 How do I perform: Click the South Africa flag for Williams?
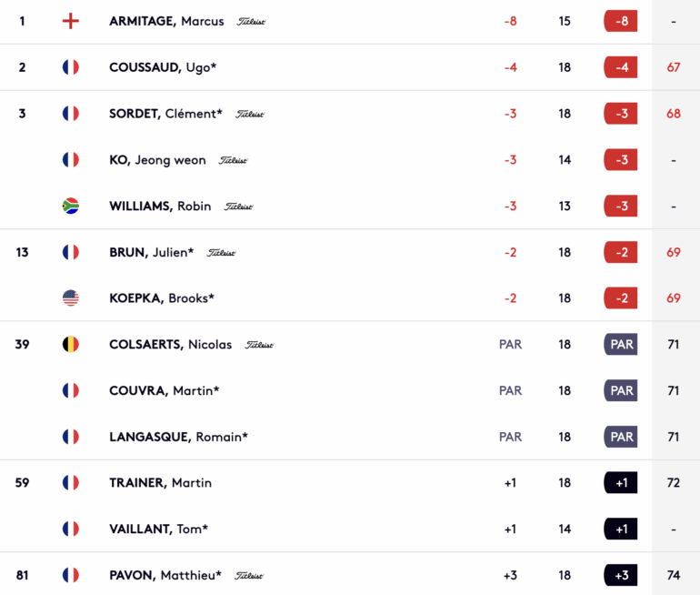(x=71, y=206)
